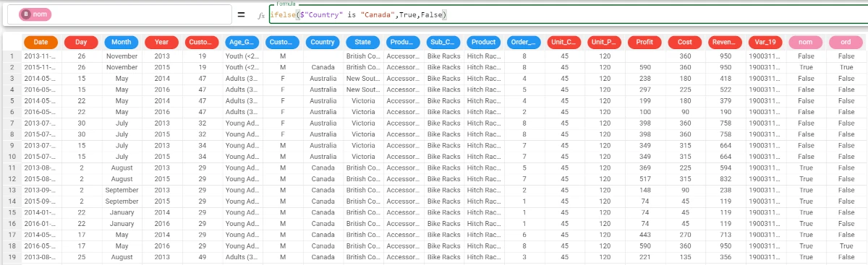The width and height of the screenshot is (868, 265).
Task: Select the ord column header
Action: (x=846, y=42)
